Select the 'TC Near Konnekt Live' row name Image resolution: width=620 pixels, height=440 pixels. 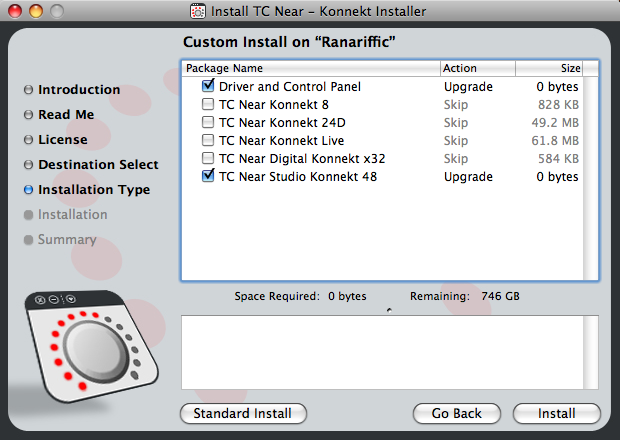[x=282, y=141]
